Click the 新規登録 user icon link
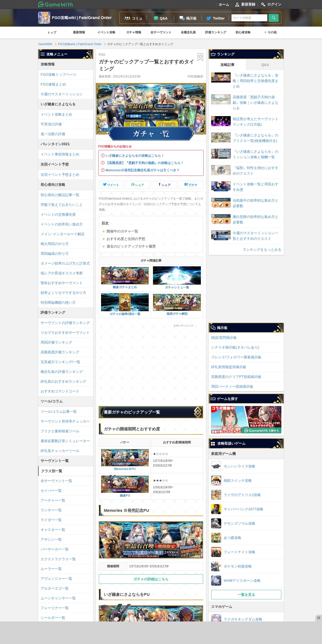This screenshot has height=644, width=322. click(245, 4)
